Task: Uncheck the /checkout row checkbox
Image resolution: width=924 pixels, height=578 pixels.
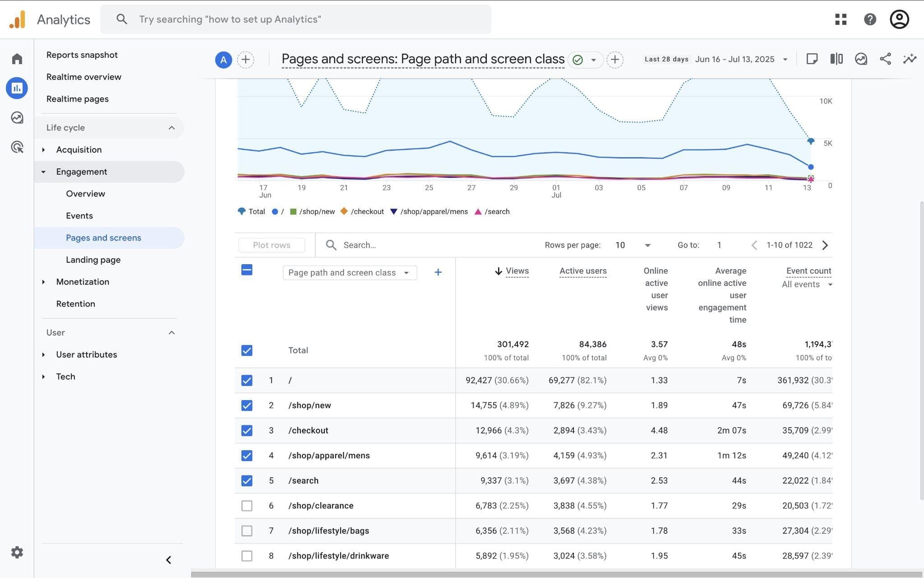Action: coord(247,430)
